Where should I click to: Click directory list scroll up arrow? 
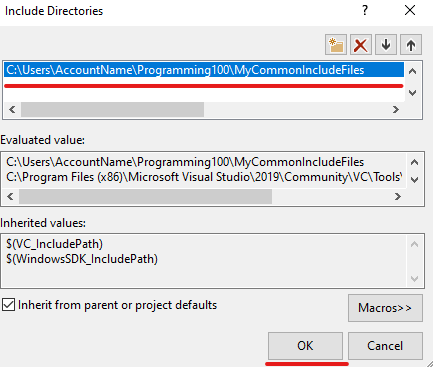point(413,71)
